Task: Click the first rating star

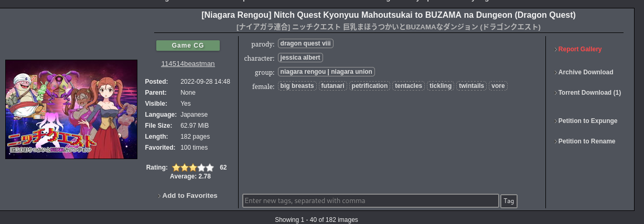Action: coord(176,168)
